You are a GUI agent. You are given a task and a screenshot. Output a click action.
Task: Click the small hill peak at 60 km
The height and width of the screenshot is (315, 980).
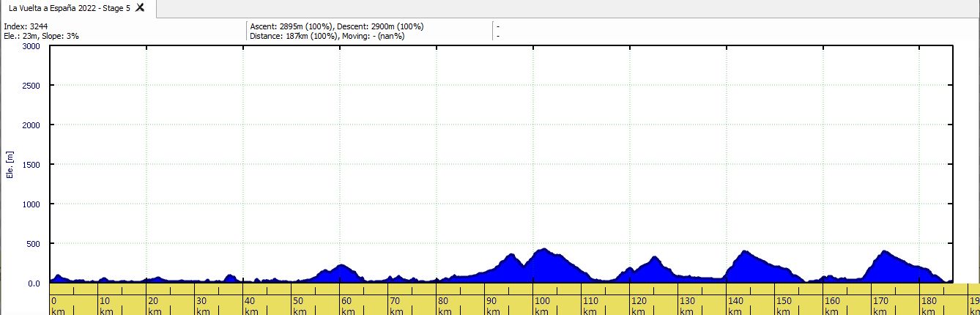[x=341, y=264]
